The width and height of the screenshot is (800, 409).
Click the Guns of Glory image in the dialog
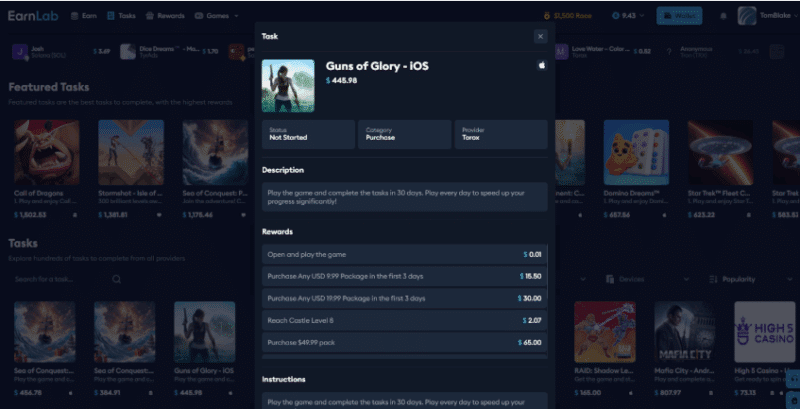(288, 86)
